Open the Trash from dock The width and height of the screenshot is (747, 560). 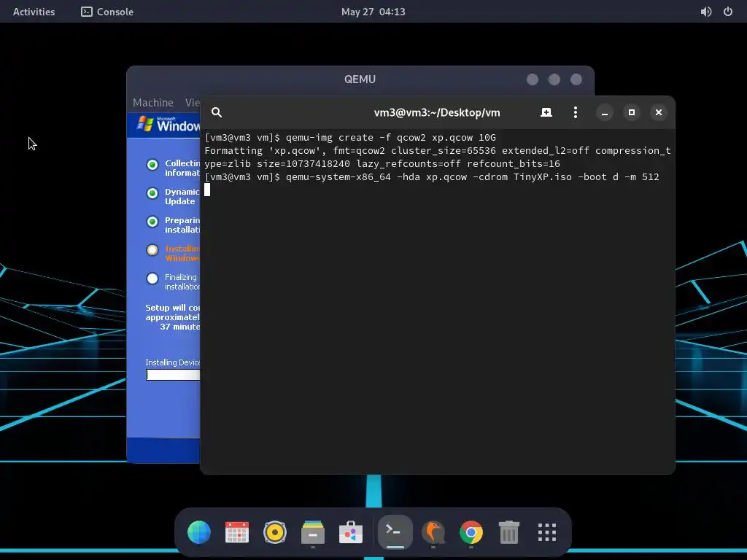pos(508,532)
